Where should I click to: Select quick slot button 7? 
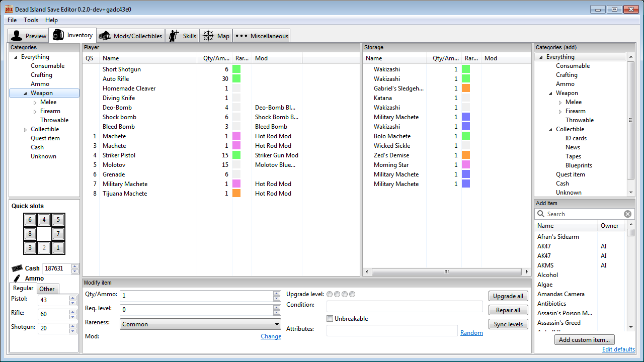click(58, 234)
